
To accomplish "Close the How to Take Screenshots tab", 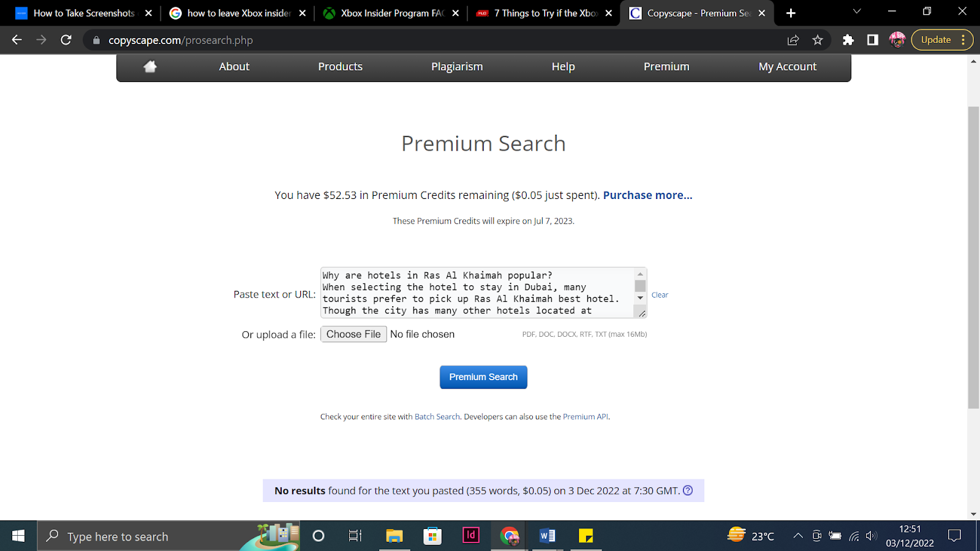I will pyautogui.click(x=149, y=13).
